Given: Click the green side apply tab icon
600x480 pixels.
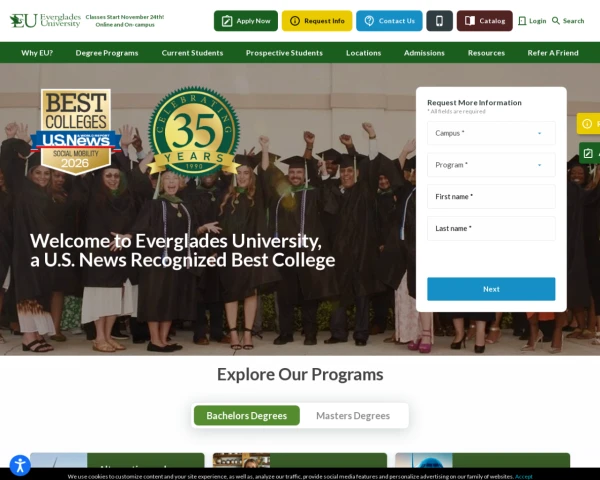Looking at the screenshot, I should pyautogui.click(x=588, y=153).
